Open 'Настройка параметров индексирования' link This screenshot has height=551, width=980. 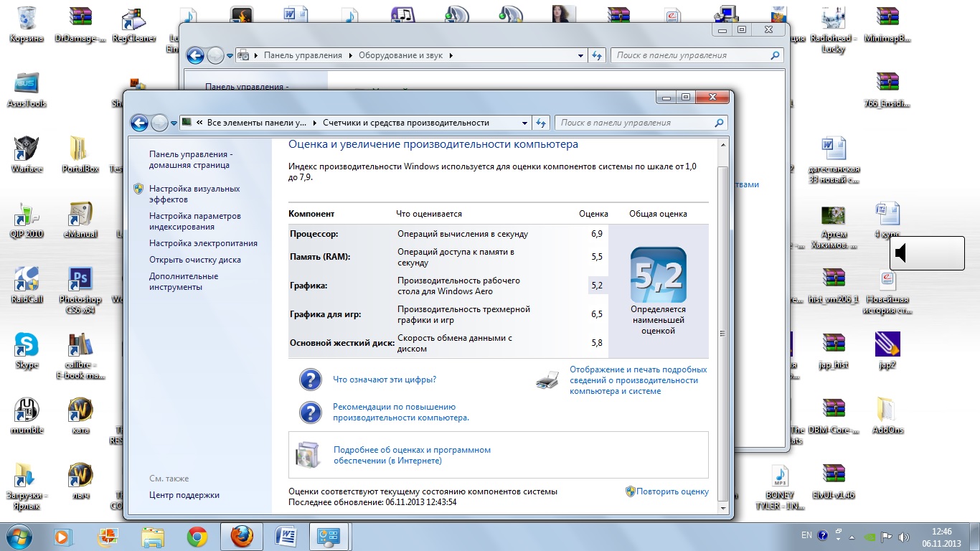(195, 221)
